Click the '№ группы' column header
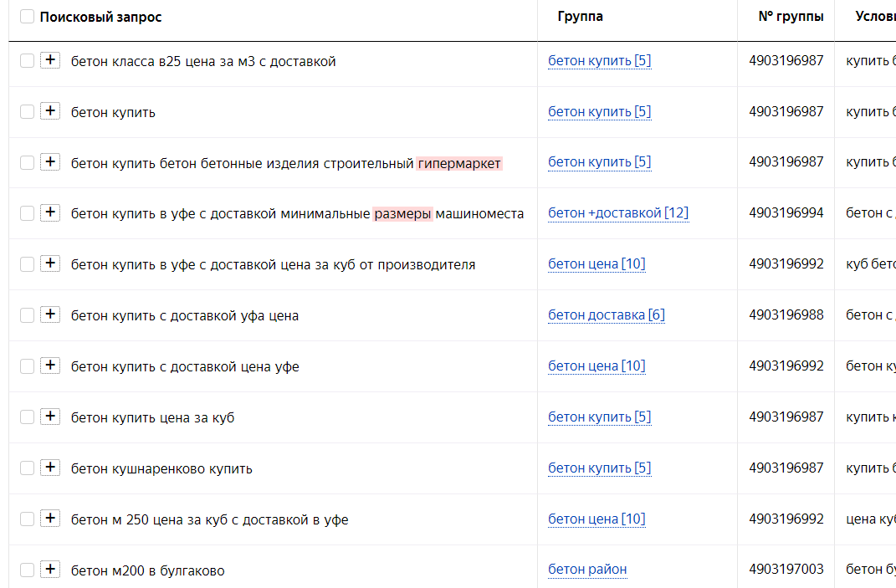 (x=791, y=17)
